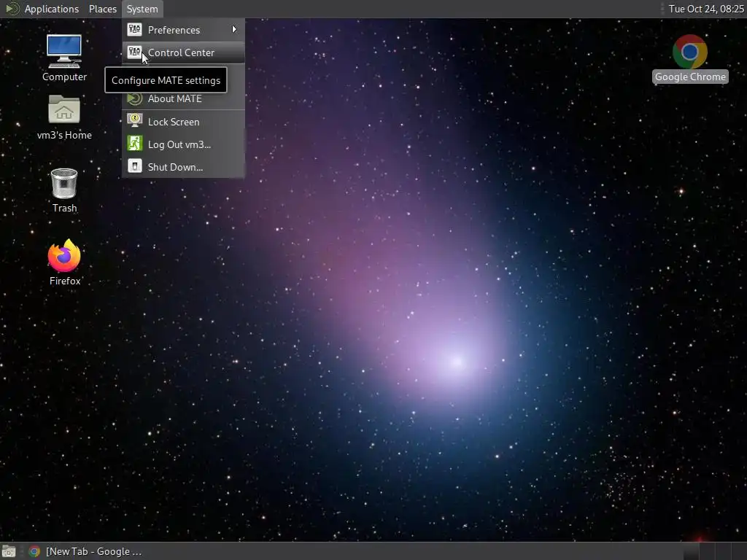
Task: Open the clock showing Tue Oct 24
Action: tap(706, 9)
